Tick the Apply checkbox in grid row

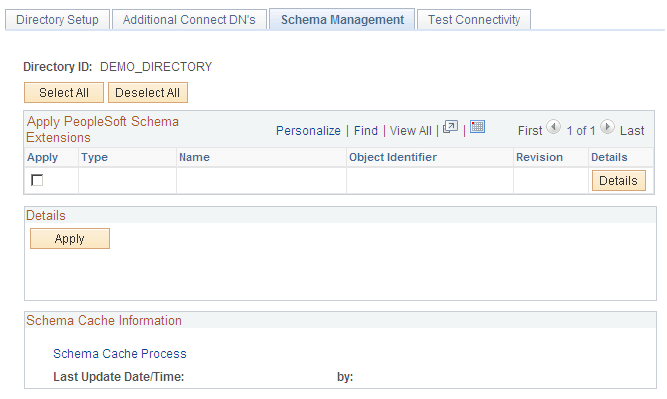tap(37, 180)
